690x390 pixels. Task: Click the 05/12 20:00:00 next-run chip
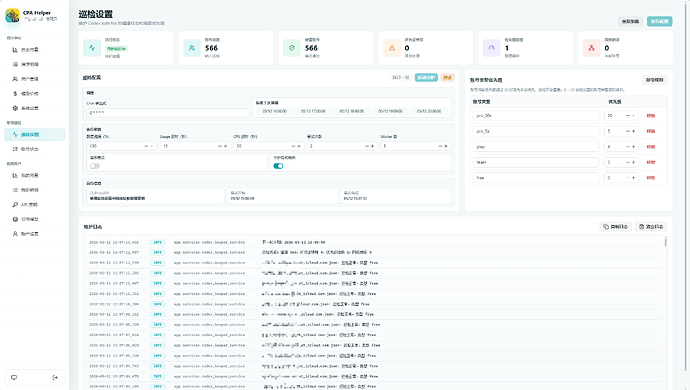429,111
